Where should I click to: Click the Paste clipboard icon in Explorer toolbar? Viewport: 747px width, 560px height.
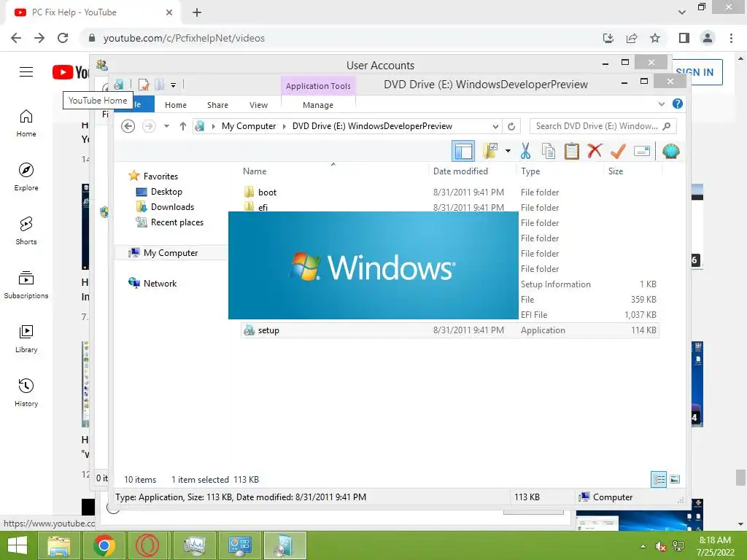point(571,152)
